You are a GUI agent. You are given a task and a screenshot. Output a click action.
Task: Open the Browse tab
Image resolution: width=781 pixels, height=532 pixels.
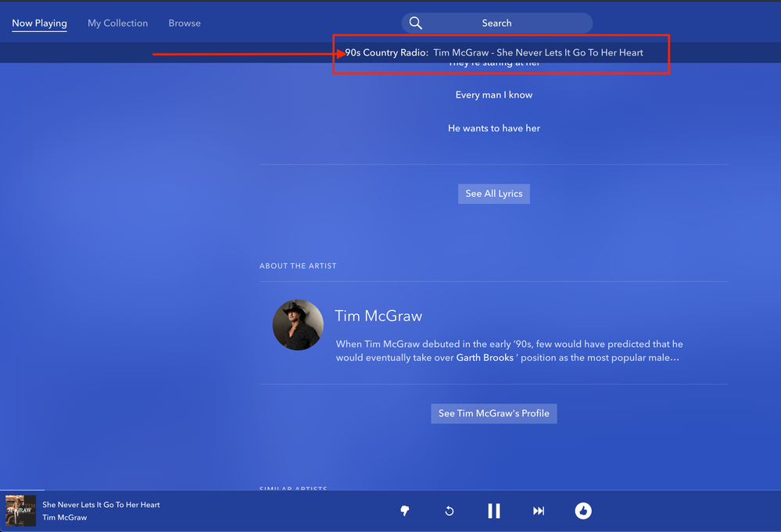click(185, 23)
